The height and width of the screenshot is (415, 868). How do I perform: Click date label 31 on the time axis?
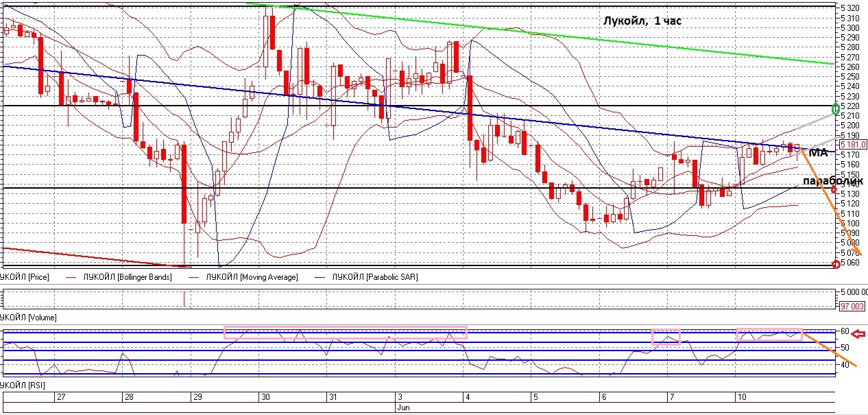coord(333,397)
